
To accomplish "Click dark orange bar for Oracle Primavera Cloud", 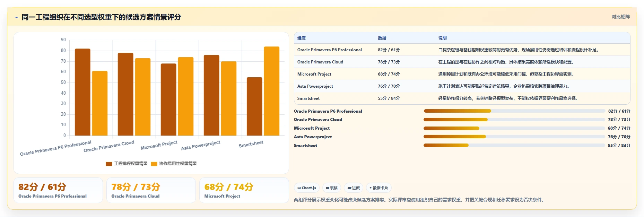I will (125, 94).
